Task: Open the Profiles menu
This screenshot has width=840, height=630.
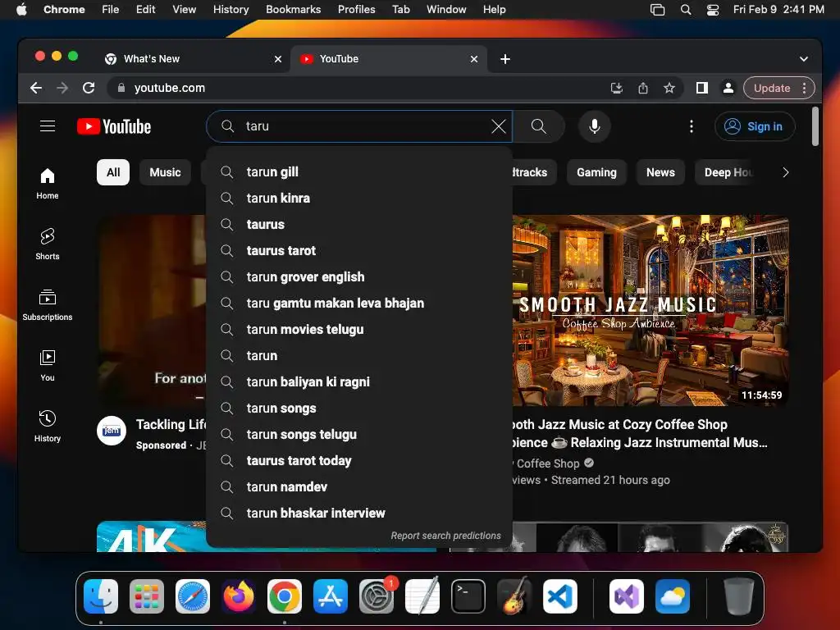Action: [356, 10]
